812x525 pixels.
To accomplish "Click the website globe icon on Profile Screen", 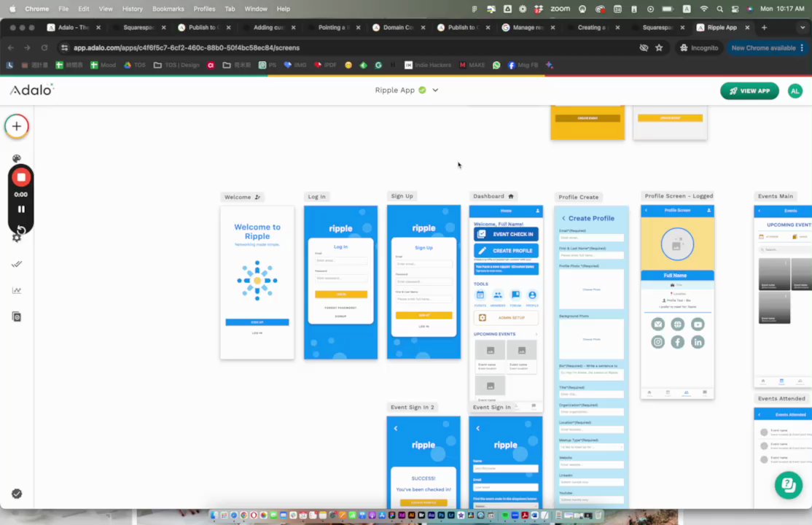I will (x=677, y=324).
